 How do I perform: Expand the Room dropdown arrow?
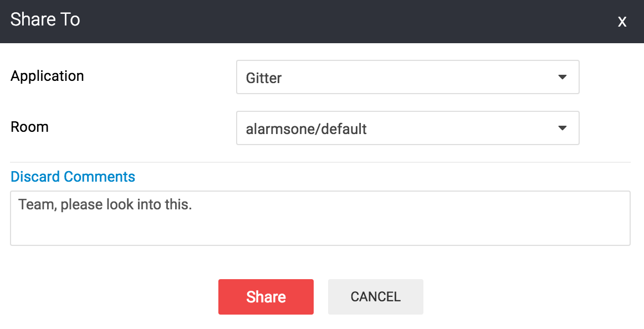pyautogui.click(x=563, y=128)
